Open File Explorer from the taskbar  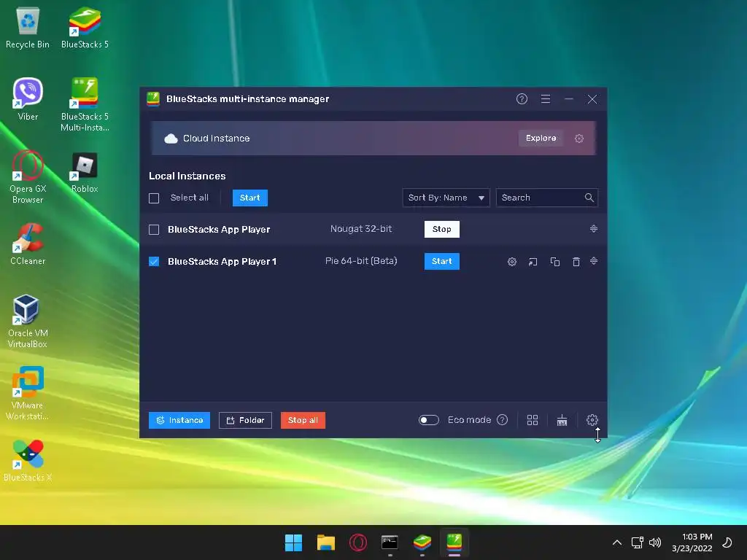click(x=326, y=542)
